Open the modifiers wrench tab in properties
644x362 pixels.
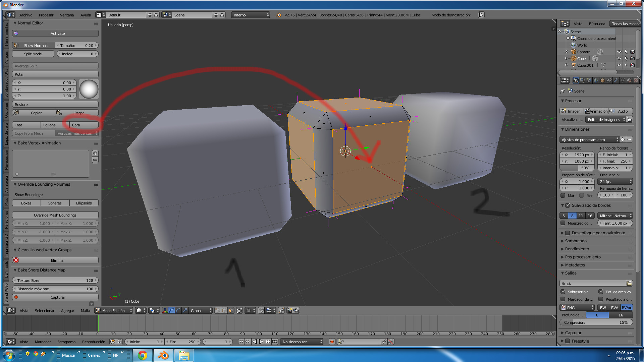click(616, 80)
